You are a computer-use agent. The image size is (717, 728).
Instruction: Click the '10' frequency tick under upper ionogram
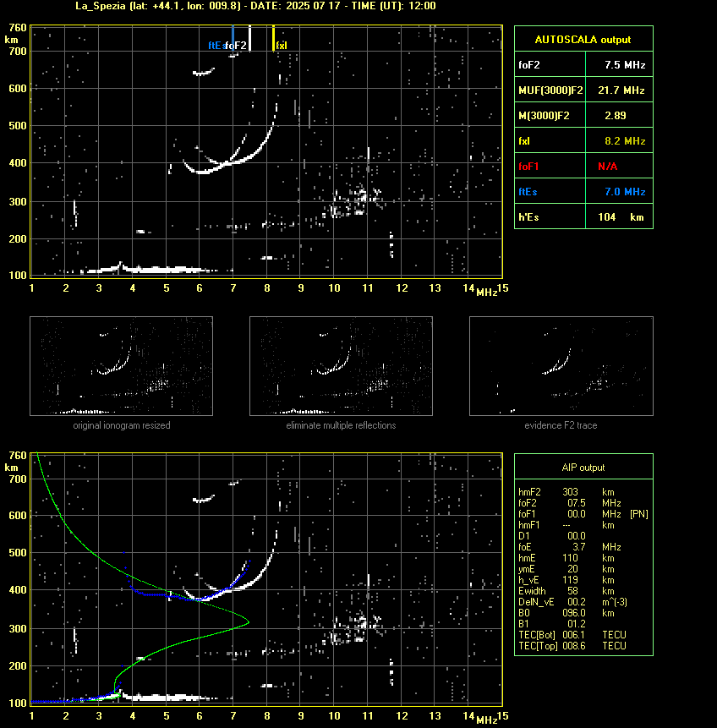click(x=334, y=288)
